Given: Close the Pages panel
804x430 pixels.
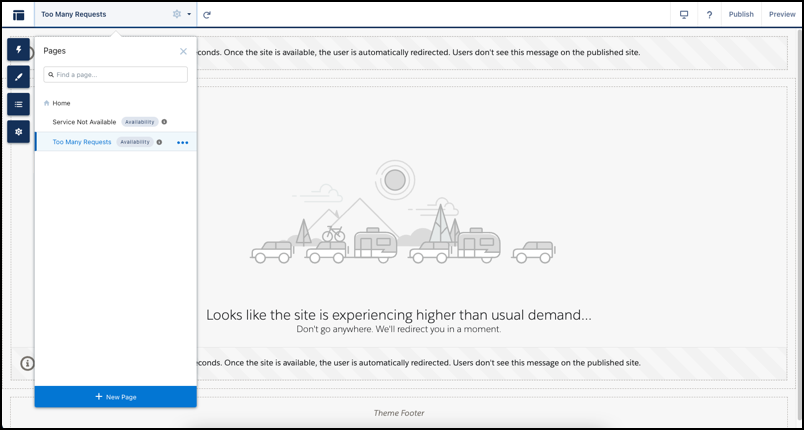Looking at the screenshot, I should point(184,51).
